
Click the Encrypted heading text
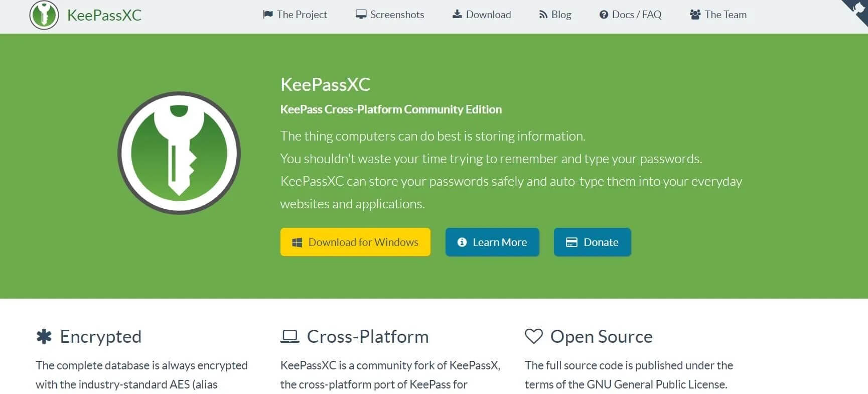point(101,337)
